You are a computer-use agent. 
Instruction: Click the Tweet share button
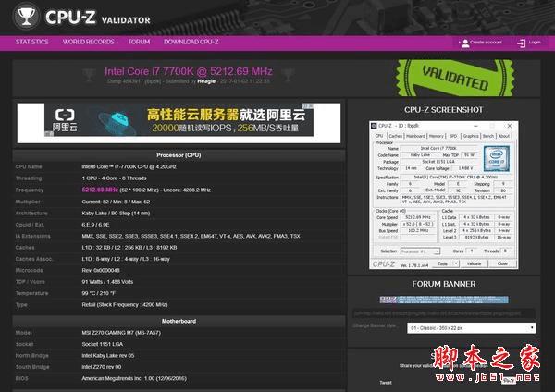click(386, 383)
